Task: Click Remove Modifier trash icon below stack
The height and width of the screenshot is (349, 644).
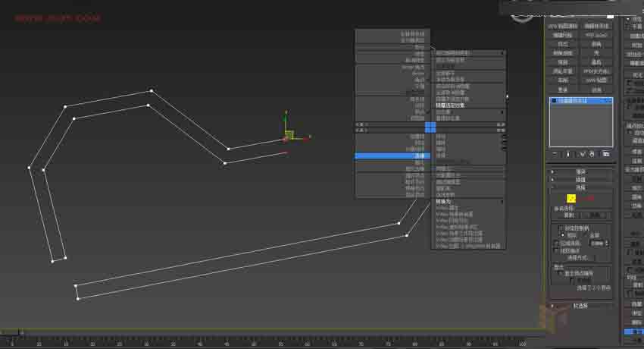Action: point(592,155)
